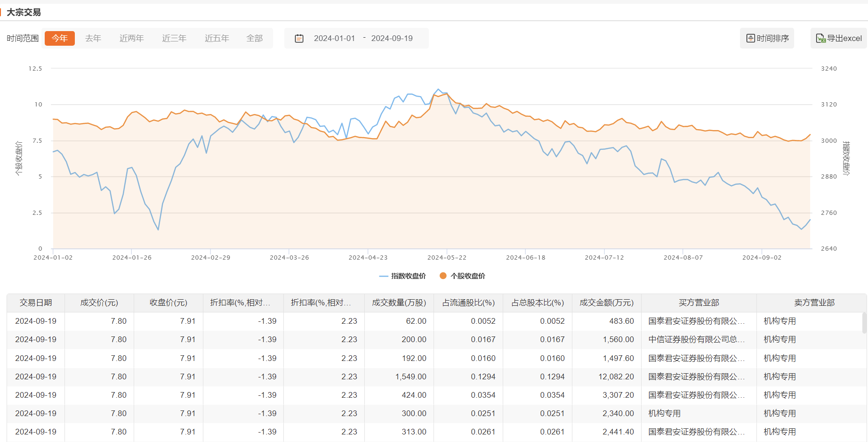Image resolution: width=868 pixels, height=442 pixels.
Task: Switch to 近五年 time range
Action: [x=217, y=39]
